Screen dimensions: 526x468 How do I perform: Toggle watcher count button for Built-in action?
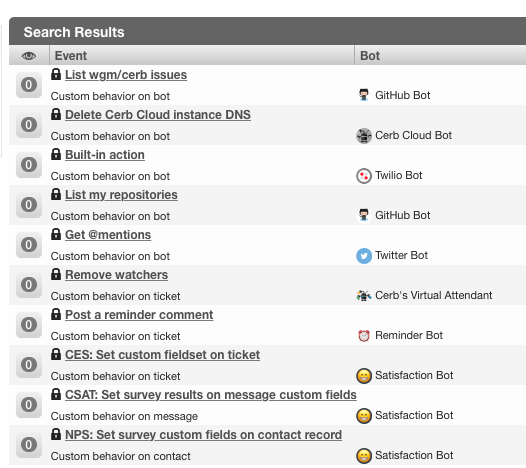point(29,165)
